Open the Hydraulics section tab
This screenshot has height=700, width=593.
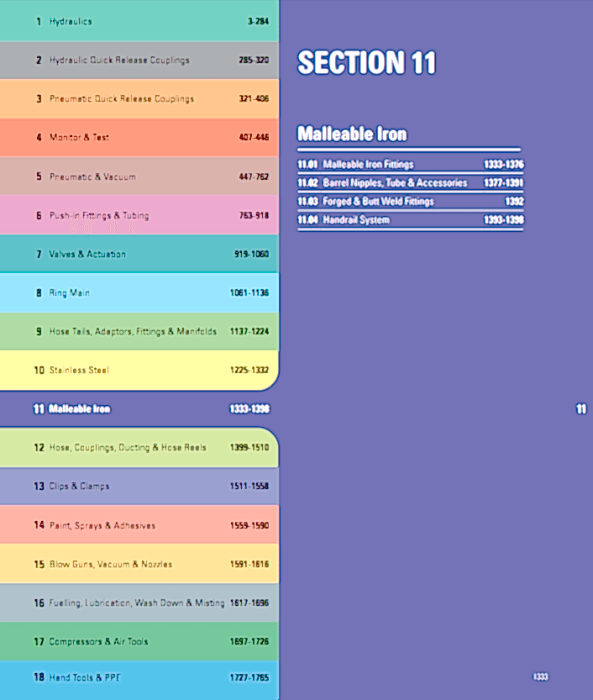[x=139, y=20]
